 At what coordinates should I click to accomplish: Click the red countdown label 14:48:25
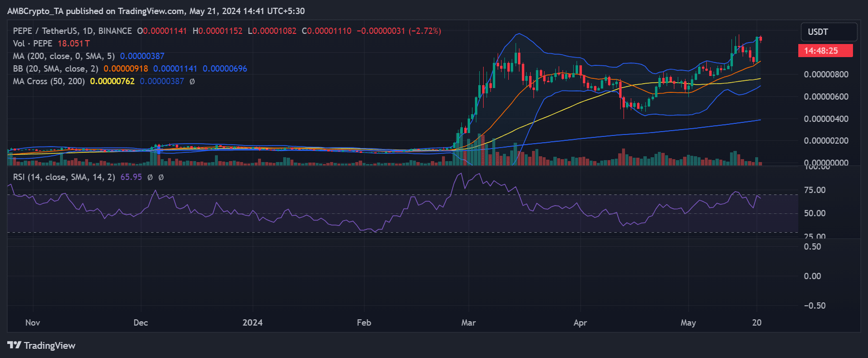(x=825, y=51)
